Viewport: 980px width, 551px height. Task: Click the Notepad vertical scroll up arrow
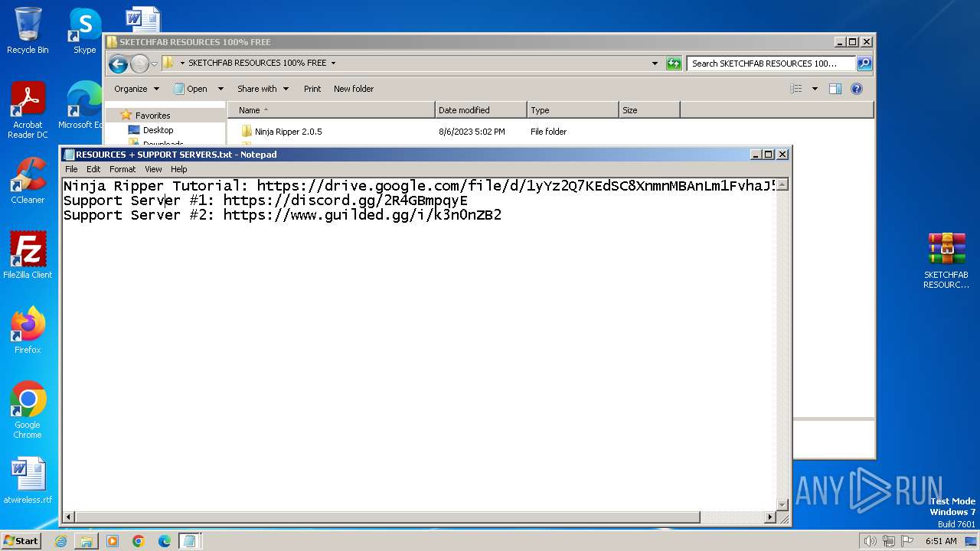pos(782,184)
